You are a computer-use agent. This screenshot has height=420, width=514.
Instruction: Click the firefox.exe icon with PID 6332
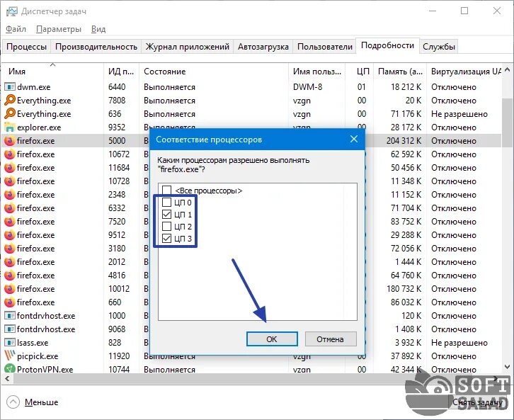pos(10,208)
